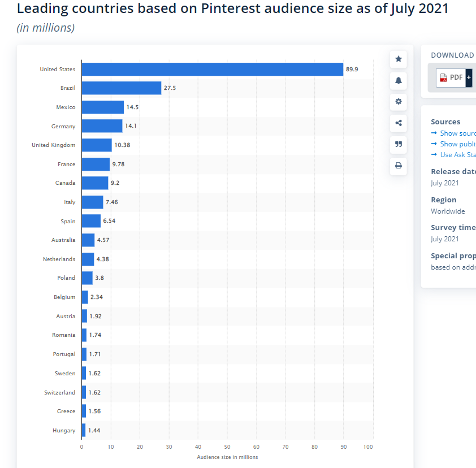
Task: Click the '89.9' value label
Action: pos(352,69)
